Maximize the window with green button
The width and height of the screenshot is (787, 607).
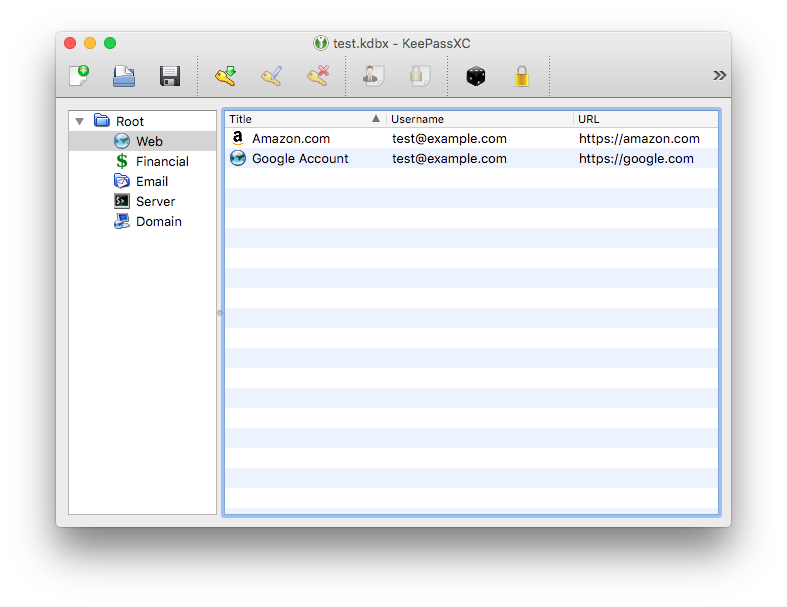110,43
